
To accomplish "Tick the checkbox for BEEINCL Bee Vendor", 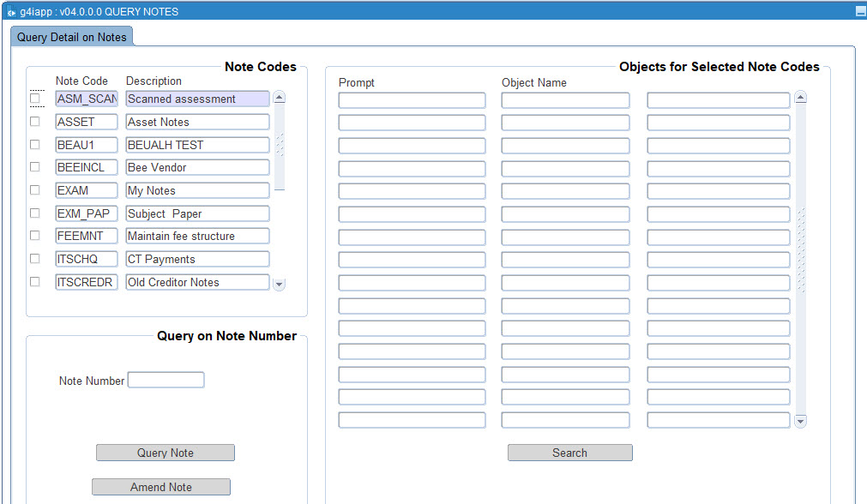I will (x=35, y=167).
